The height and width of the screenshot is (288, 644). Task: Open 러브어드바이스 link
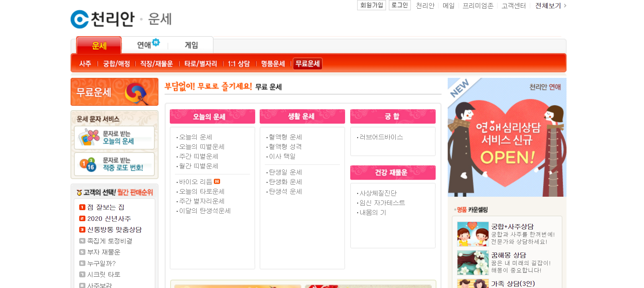click(x=381, y=137)
